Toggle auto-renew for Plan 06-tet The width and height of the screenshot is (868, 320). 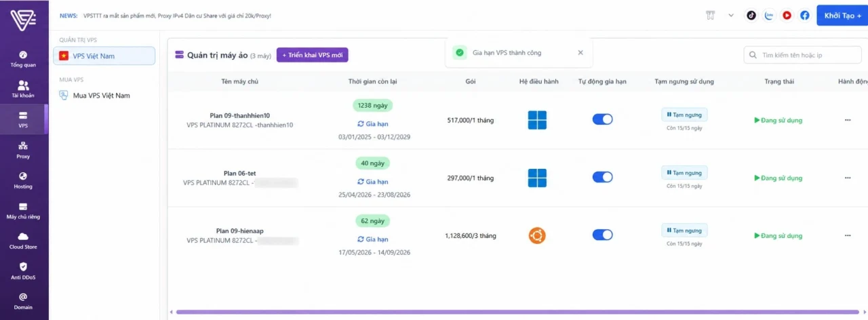pyautogui.click(x=602, y=177)
